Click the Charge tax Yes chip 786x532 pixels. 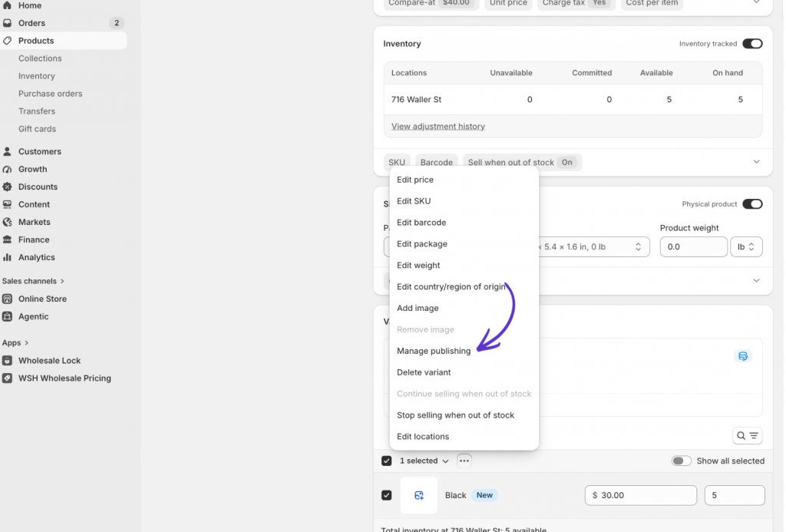pos(576,3)
